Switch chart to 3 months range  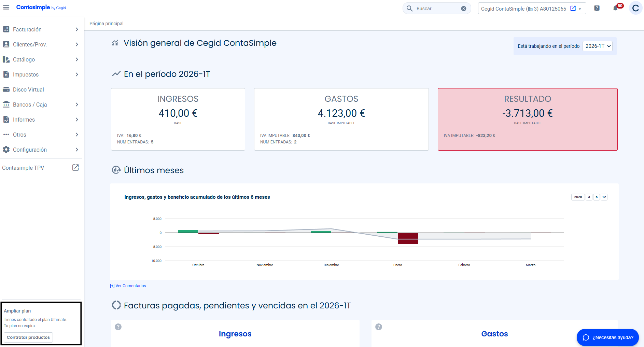pos(589,197)
